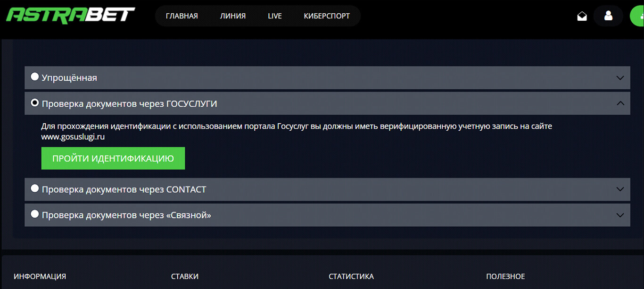Screen dimensions: 644x289
Task: Open the КИБЕРСПОРТ menu item
Action: coord(327,16)
